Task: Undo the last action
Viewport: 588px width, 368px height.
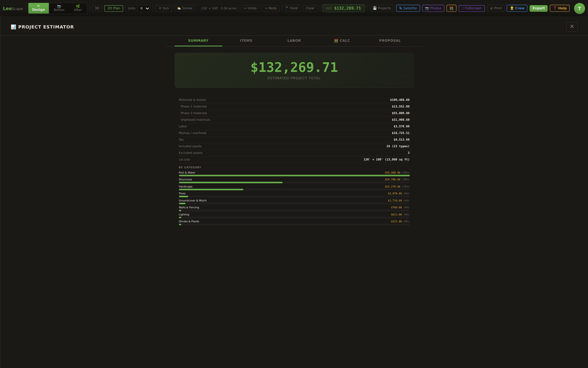Action: click(x=250, y=8)
